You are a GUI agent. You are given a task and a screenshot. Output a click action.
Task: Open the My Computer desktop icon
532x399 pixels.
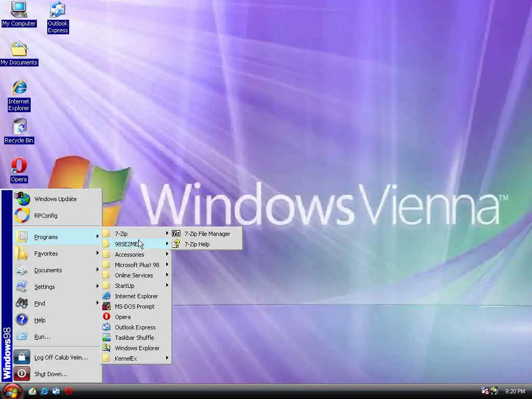tap(19, 14)
